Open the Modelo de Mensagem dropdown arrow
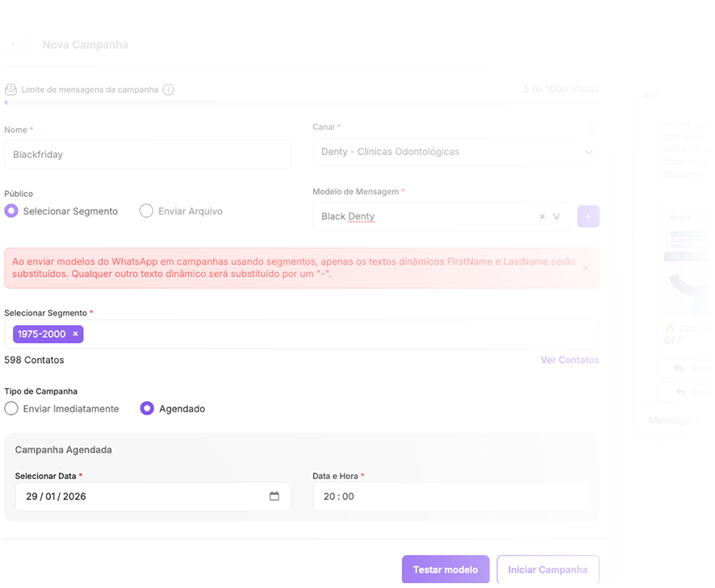The width and height of the screenshot is (715, 588). tap(556, 217)
